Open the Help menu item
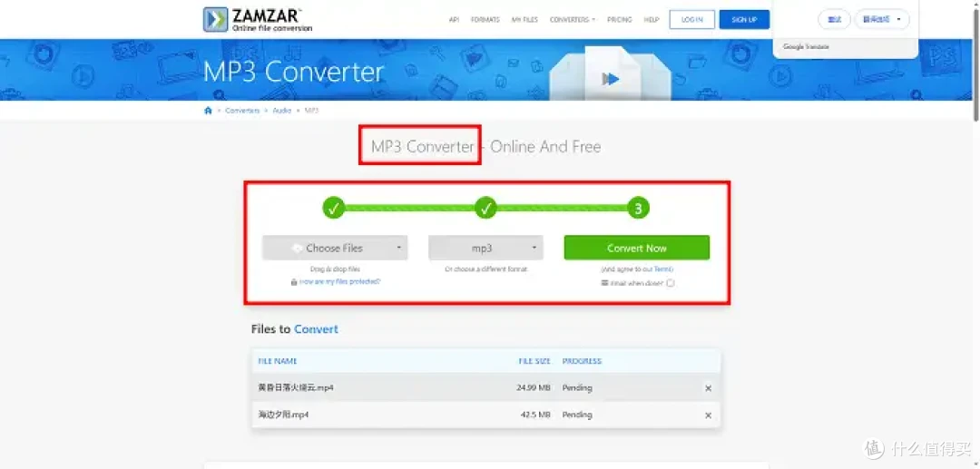Viewport: 980px width, 469px height. (x=652, y=20)
